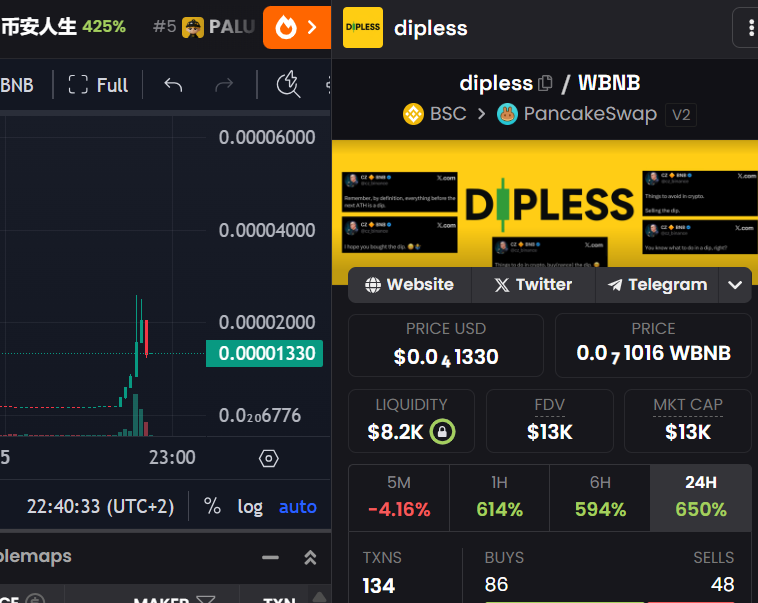Select the 1H timeframe tab

point(499,498)
